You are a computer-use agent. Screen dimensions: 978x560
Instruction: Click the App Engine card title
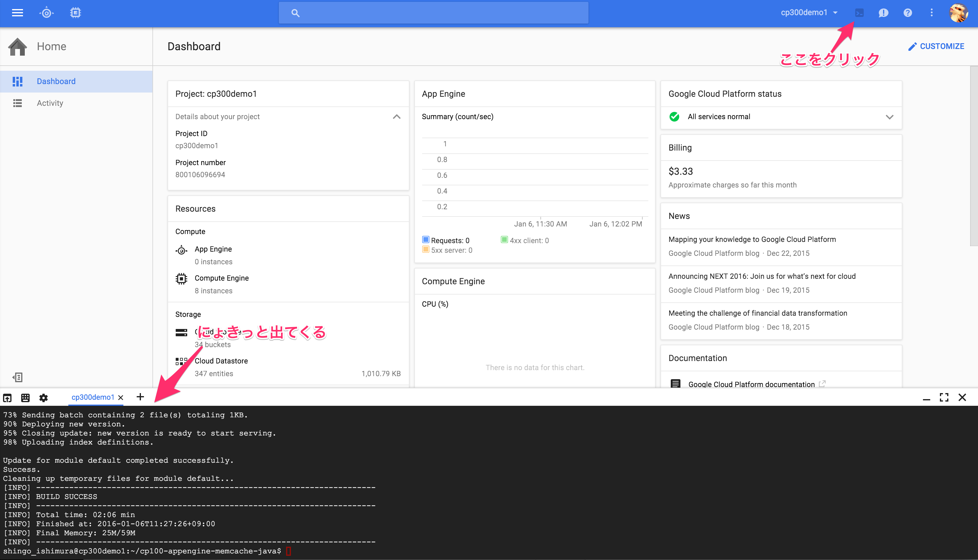443,94
